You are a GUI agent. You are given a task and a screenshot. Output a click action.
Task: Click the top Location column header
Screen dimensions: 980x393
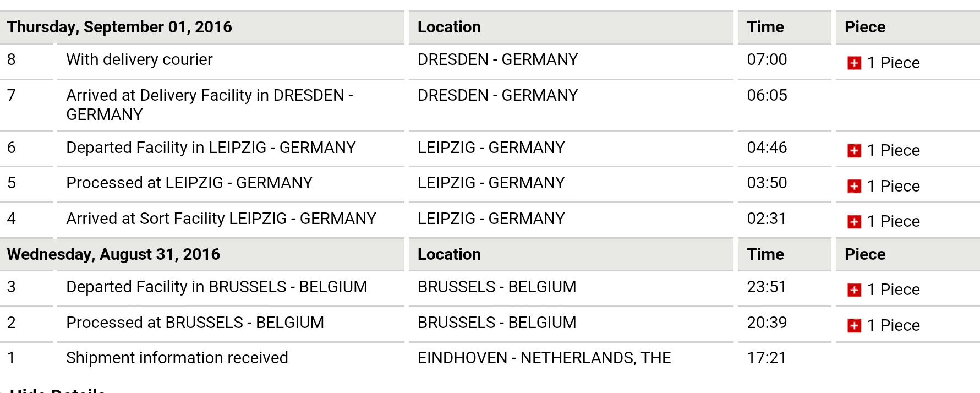pyautogui.click(x=449, y=27)
